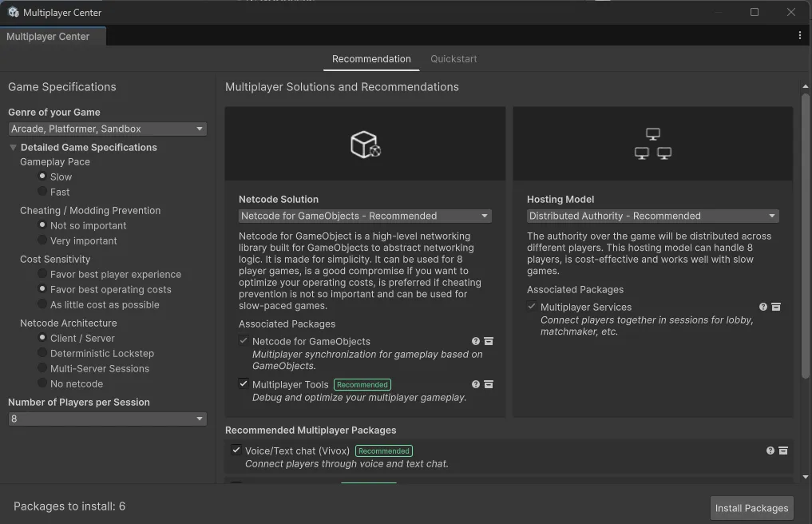Click Install Packages button
Viewport: 812px width, 524px height.
pos(751,509)
